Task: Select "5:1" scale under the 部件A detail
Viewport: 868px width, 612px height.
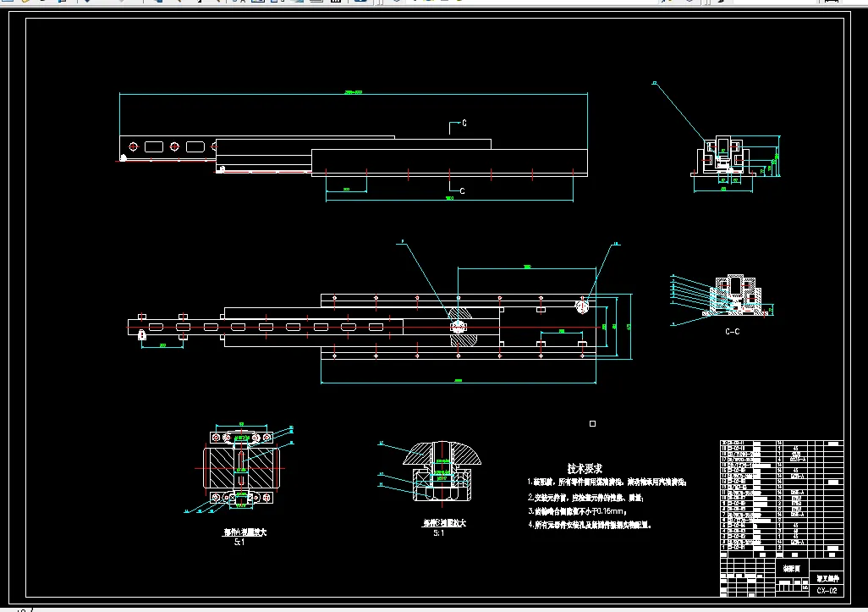Action: click(239, 543)
